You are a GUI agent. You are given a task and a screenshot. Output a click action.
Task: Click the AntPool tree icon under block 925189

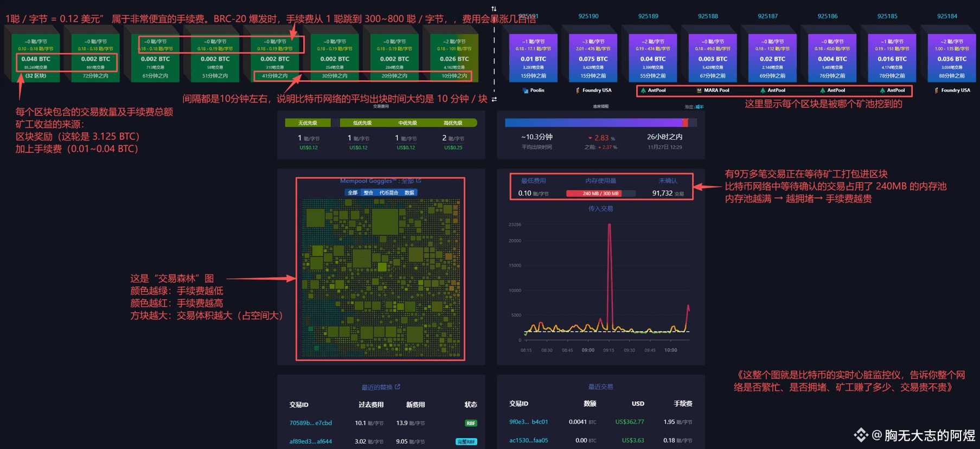point(643,91)
